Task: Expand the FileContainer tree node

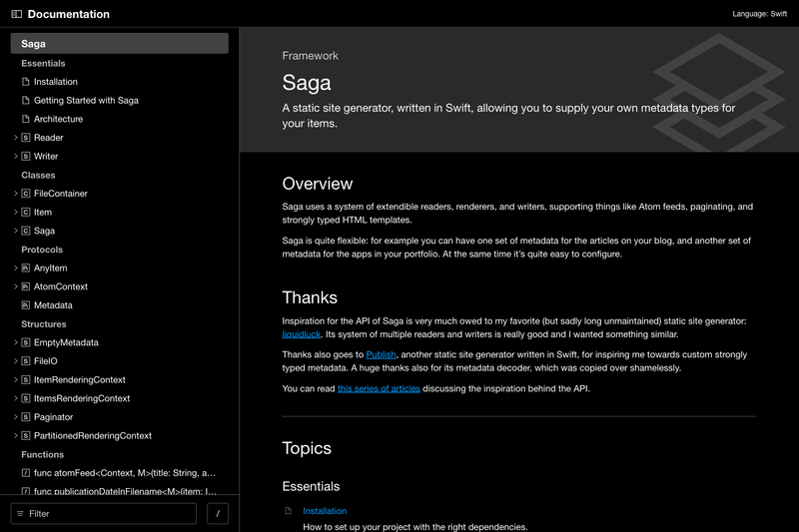Action: pos(16,194)
